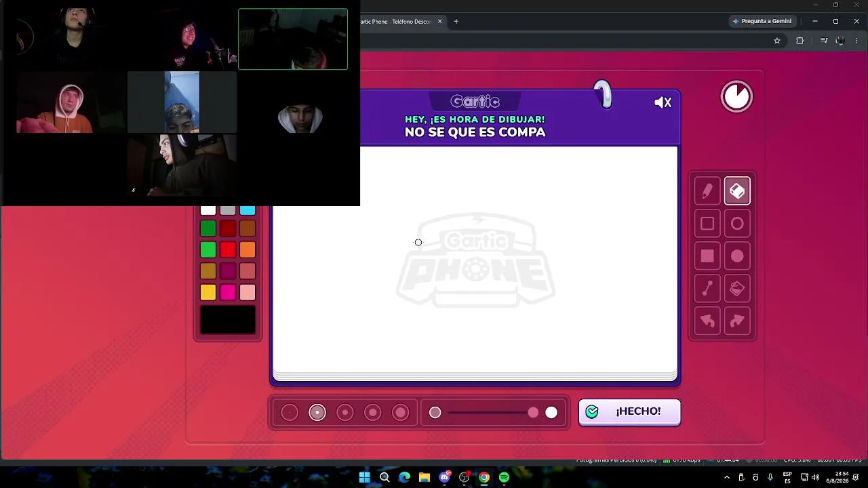Open the volume control in tray
This screenshot has height=488, width=868.
pyautogui.click(x=815, y=477)
